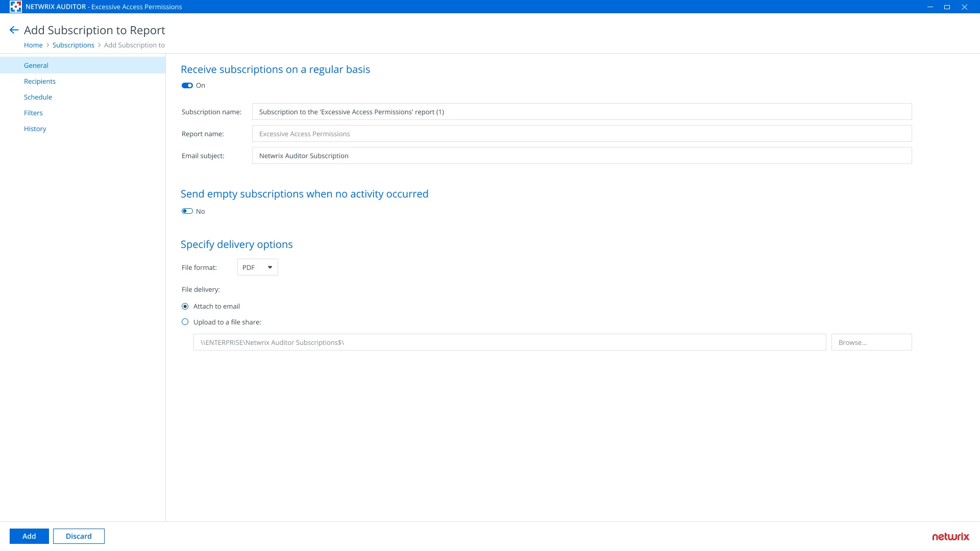Toggle the regular subscriptions On switch
This screenshot has width=980, height=551.
tap(187, 86)
